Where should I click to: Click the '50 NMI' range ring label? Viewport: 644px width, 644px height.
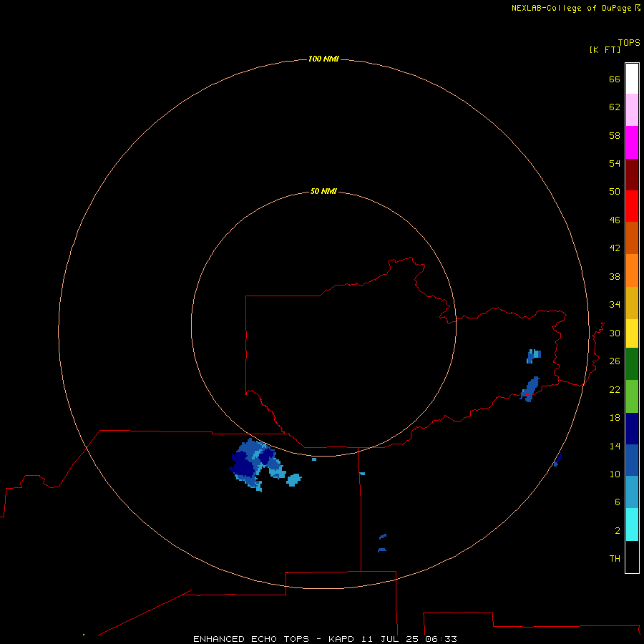323,191
